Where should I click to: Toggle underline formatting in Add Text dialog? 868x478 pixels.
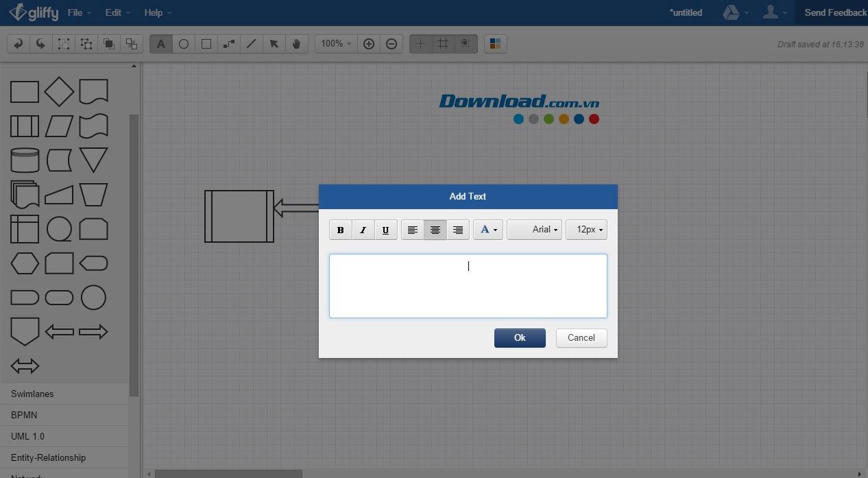click(385, 230)
